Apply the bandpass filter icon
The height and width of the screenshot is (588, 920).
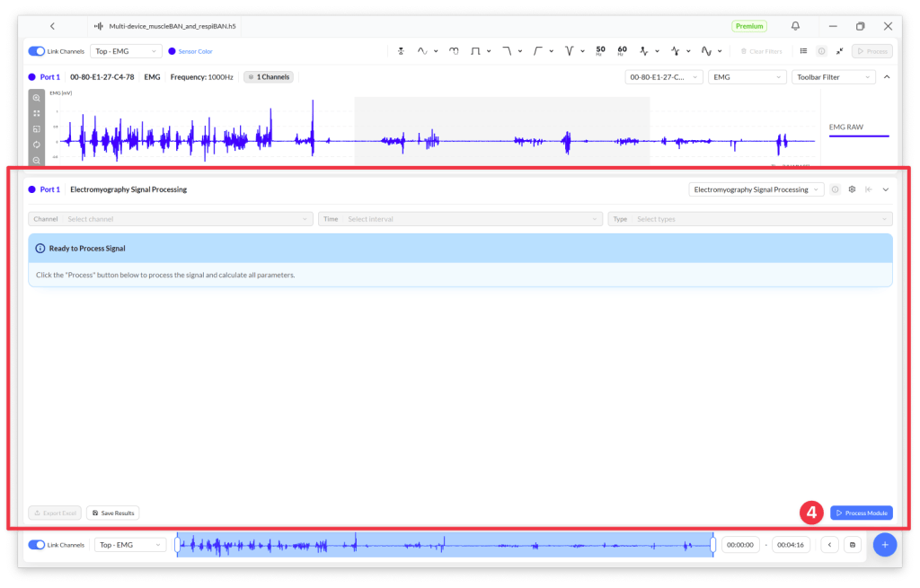pos(475,51)
